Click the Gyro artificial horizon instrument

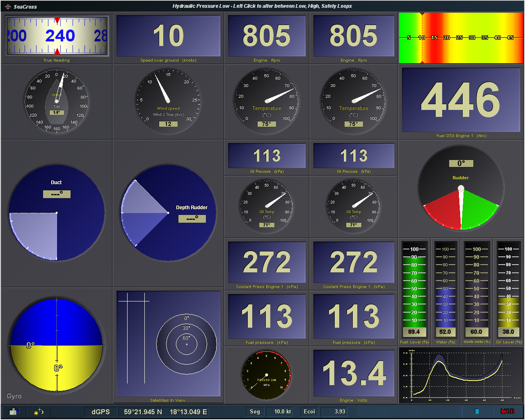[57, 345]
